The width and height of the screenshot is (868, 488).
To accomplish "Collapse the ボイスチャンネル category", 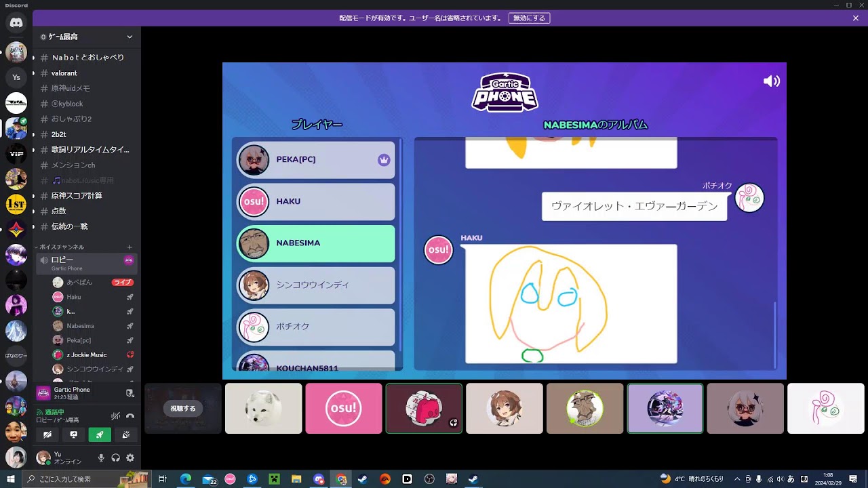I will point(60,247).
